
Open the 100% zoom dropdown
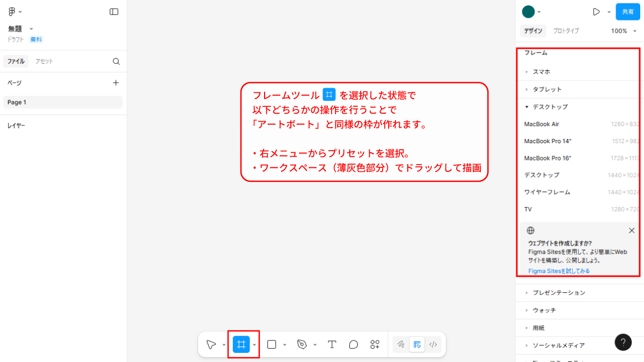click(623, 31)
